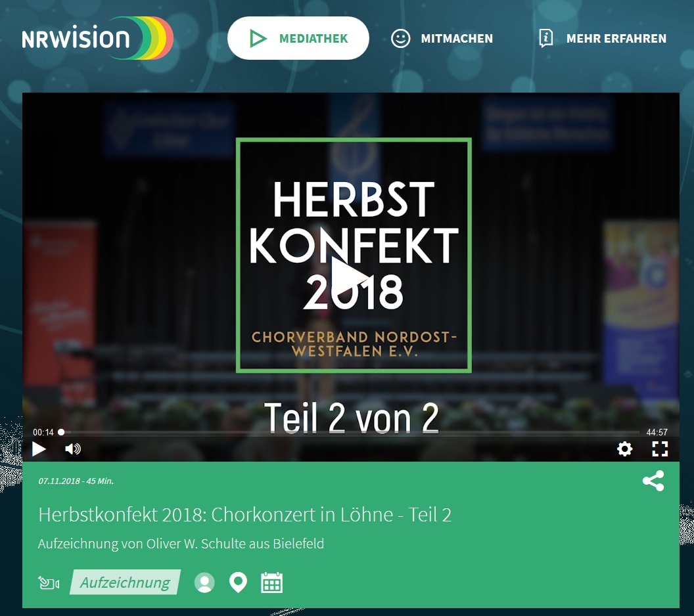Enter fullscreen video mode
The image size is (694, 616).
click(660, 449)
